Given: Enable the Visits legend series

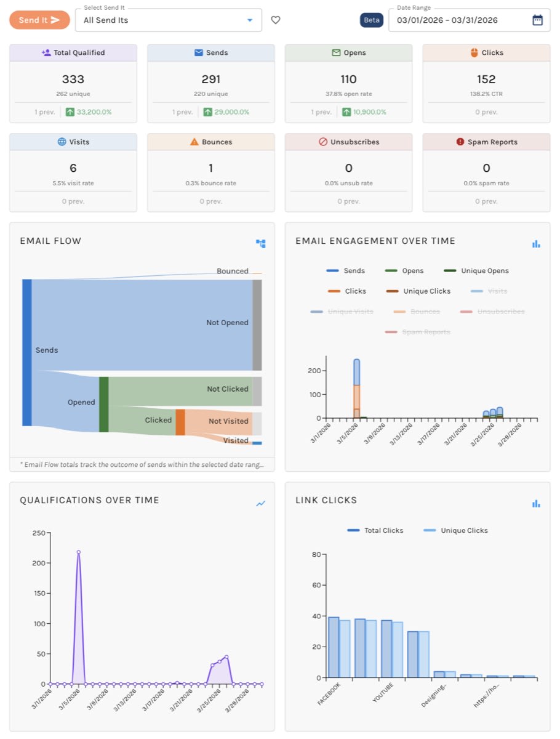Looking at the screenshot, I should pos(490,291).
